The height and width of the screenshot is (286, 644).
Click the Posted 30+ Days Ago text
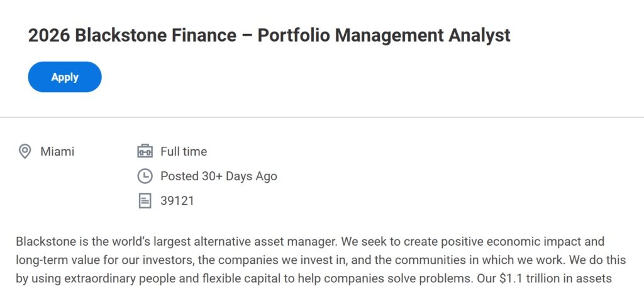pos(219,176)
